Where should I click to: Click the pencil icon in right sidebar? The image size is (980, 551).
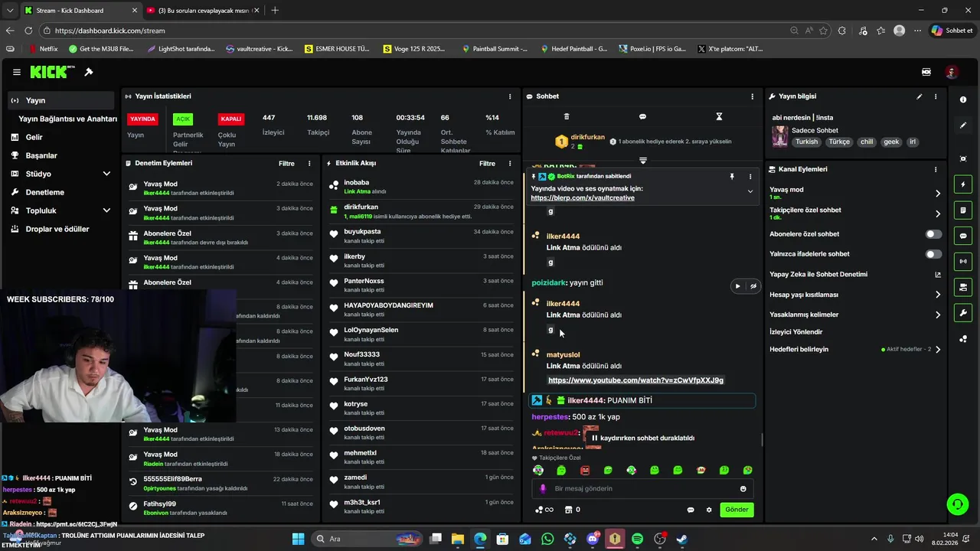(x=963, y=125)
